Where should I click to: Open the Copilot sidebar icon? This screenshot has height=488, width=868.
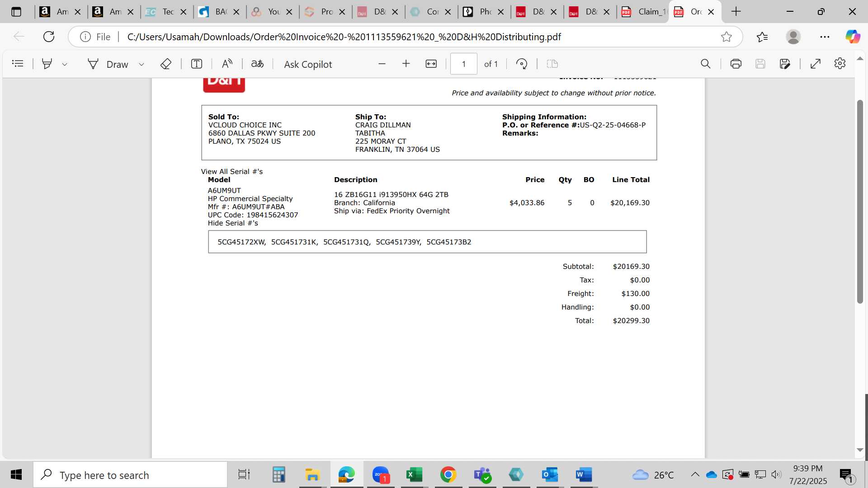coord(853,37)
